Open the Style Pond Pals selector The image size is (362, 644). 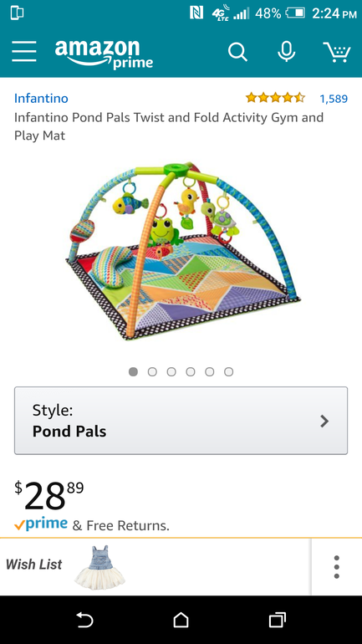pos(181,421)
